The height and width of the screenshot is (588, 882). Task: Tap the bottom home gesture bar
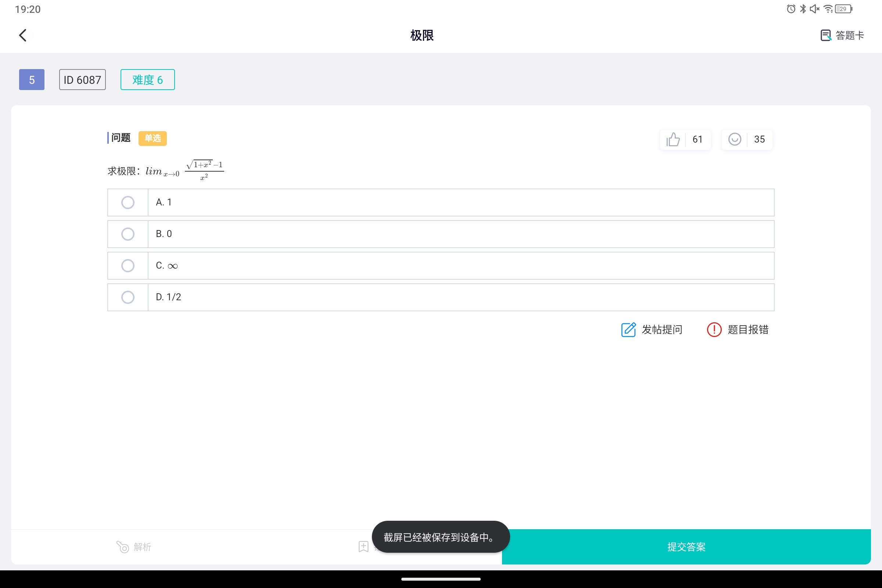tap(441, 579)
